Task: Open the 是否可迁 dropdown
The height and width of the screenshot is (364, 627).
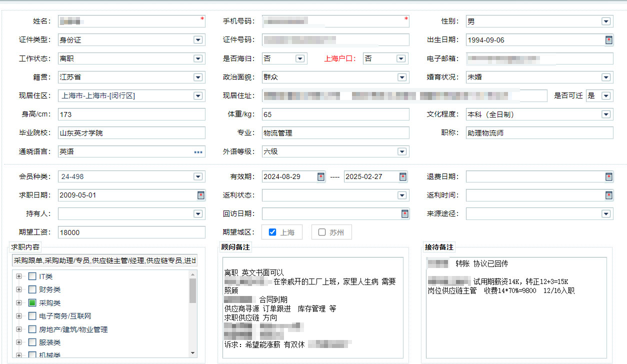Action: coord(606,95)
